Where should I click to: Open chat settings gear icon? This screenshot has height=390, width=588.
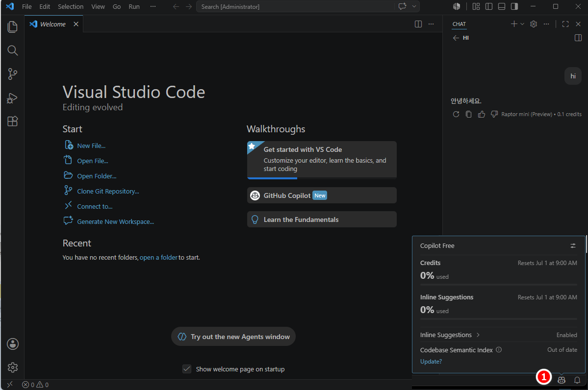pyautogui.click(x=534, y=24)
